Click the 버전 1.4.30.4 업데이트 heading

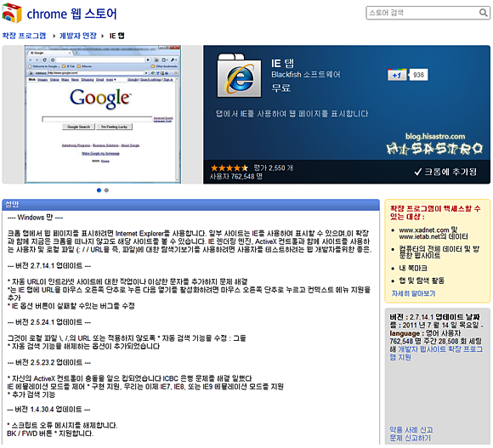[x=48, y=410]
